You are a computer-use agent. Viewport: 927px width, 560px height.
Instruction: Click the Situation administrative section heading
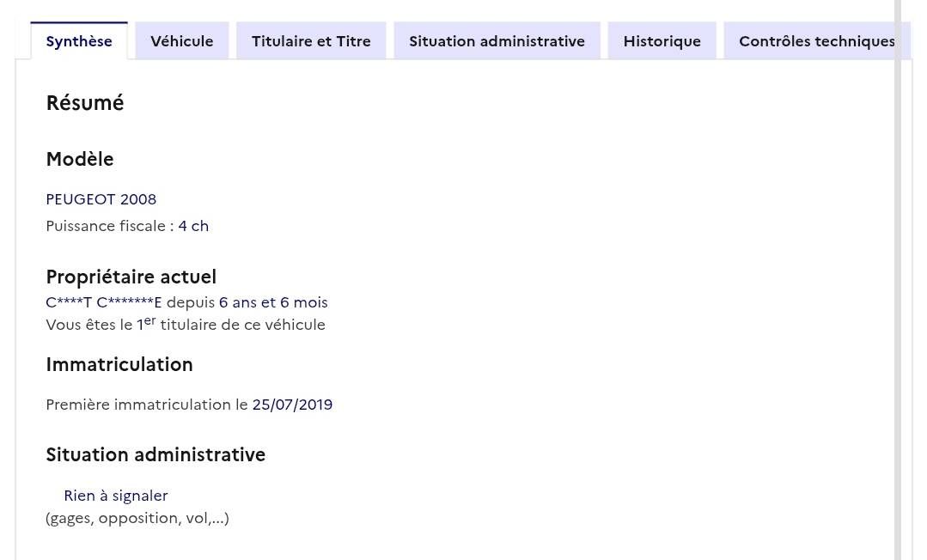[x=156, y=454]
